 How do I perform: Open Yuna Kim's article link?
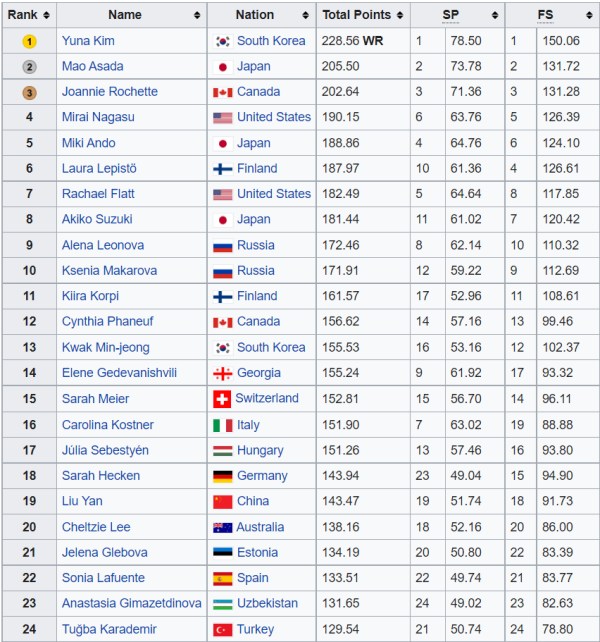88,41
